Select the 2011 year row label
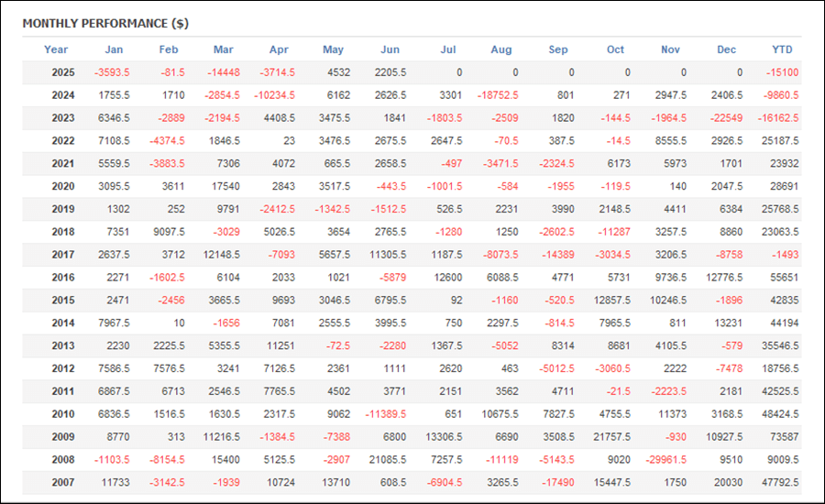 click(x=63, y=391)
